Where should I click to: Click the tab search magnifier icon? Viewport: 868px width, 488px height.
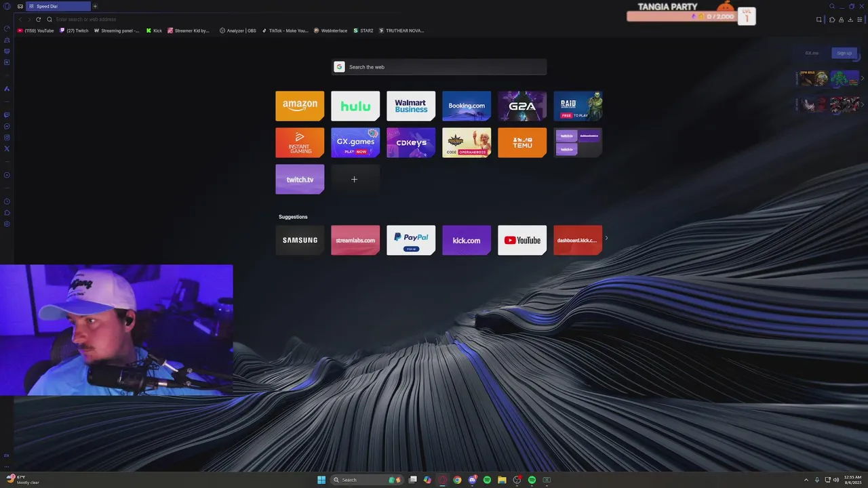[832, 6]
